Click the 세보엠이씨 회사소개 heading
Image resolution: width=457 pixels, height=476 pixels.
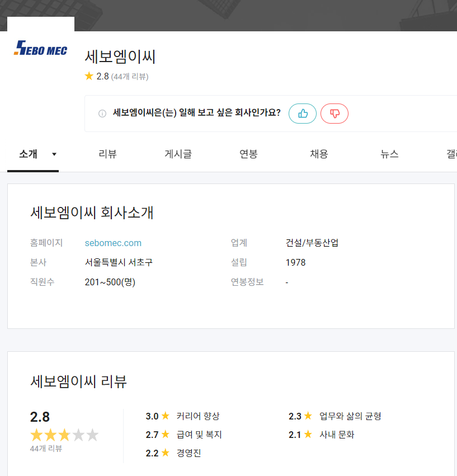92,213
